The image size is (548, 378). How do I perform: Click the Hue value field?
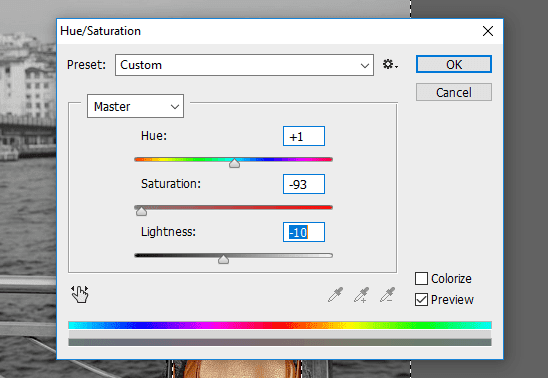tap(304, 136)
